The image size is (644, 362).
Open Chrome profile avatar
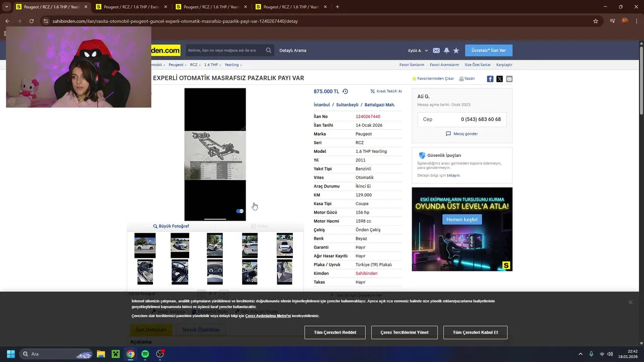[624, 21]
